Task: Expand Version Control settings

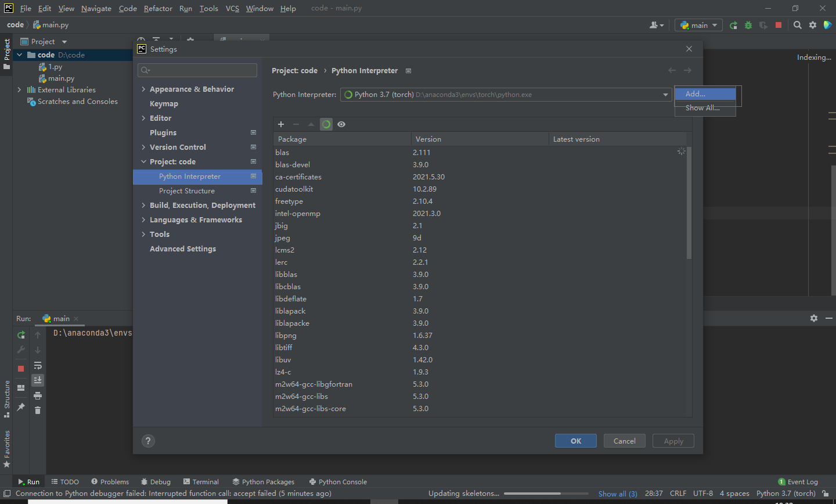Action: coord(178,147)
